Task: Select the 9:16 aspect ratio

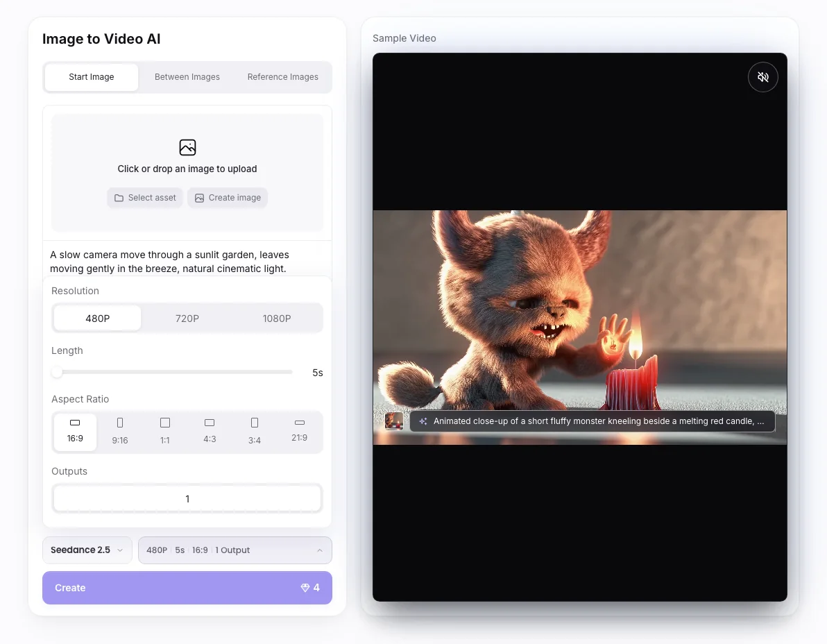Action: tap(120, 432)
